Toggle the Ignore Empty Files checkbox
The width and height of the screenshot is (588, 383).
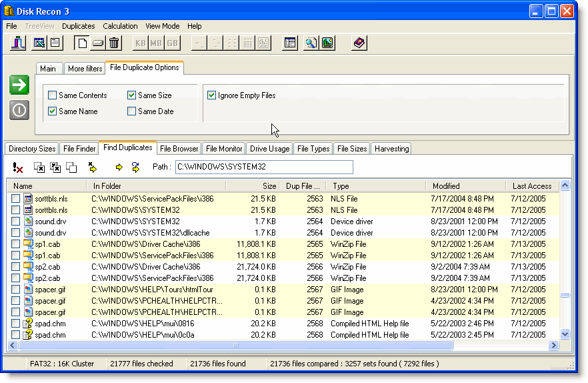click(211, 95)
